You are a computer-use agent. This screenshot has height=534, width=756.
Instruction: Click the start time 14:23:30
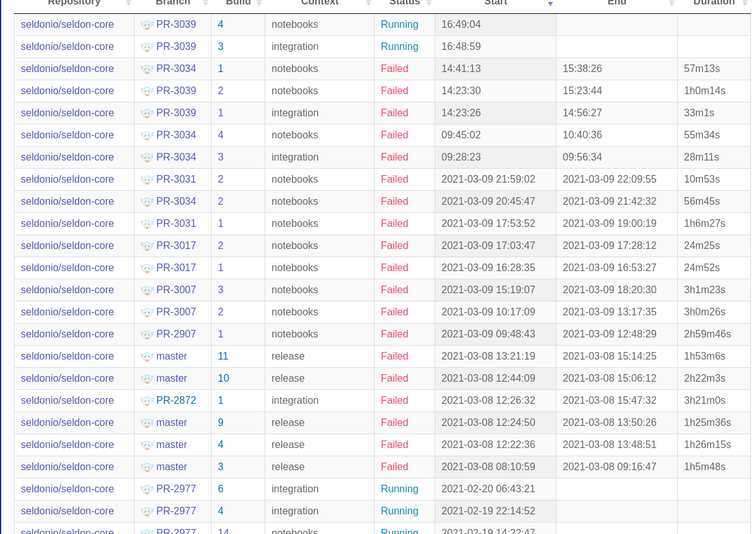461,91
